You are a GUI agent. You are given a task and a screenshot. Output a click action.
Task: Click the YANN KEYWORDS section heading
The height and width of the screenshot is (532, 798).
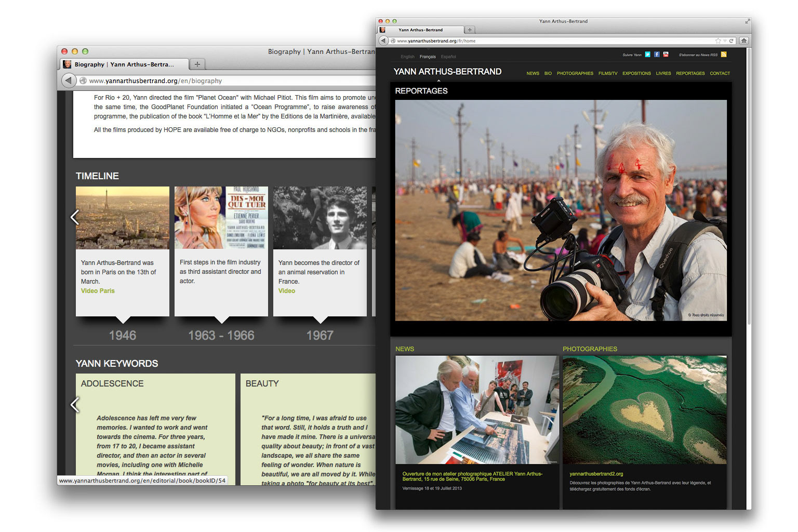point(117,364)
